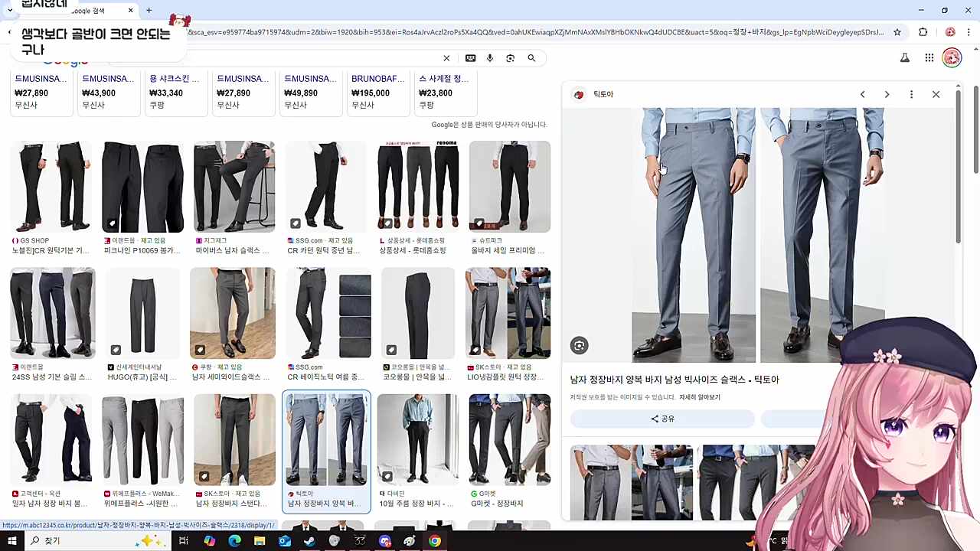Viewport: 980px width, 551px height.
Task: Open File Explorer from taskbar
Action: (260, 541)
